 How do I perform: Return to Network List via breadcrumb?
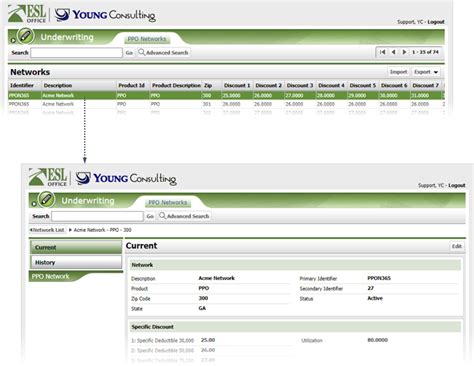[x=47, y=230]
